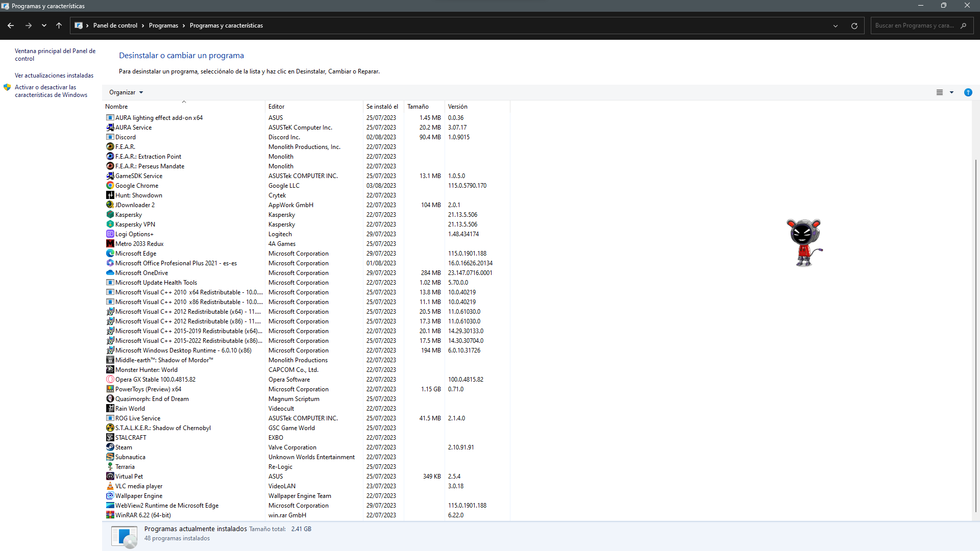Open the Organizar dropdown menu
980x551 pixels.
pos(126,92)
